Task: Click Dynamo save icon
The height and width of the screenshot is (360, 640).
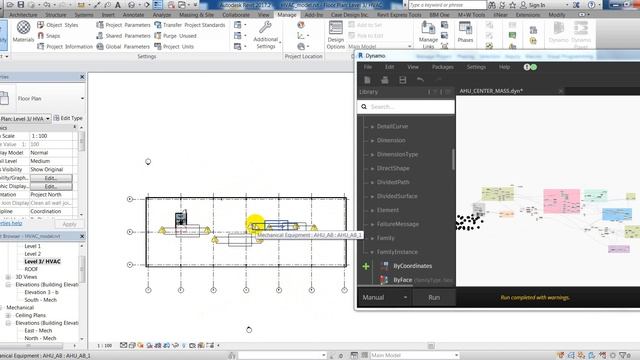Action: pos(402,80)
